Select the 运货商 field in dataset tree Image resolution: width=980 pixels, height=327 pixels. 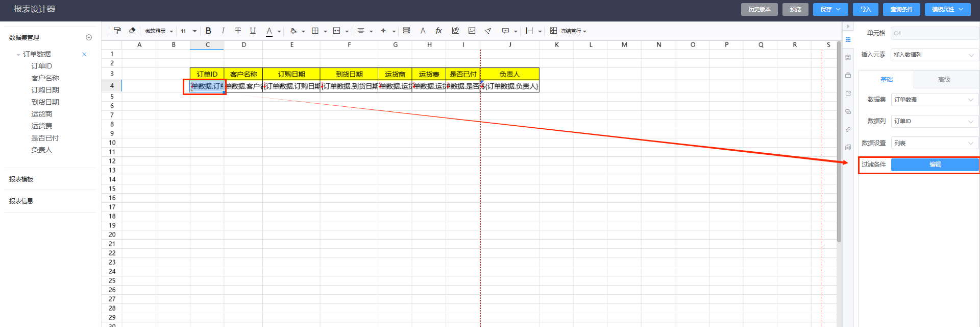[42, 114]
